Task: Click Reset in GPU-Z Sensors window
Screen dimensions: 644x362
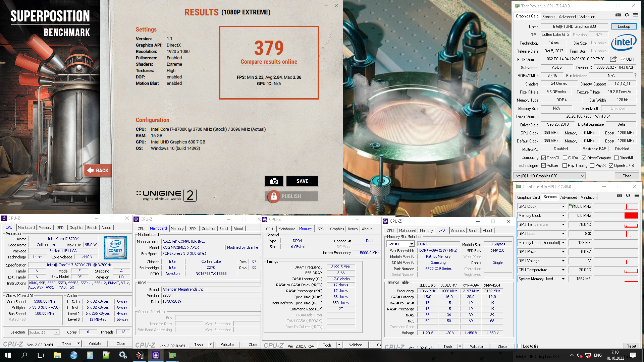Action: (x=631, y=346)
